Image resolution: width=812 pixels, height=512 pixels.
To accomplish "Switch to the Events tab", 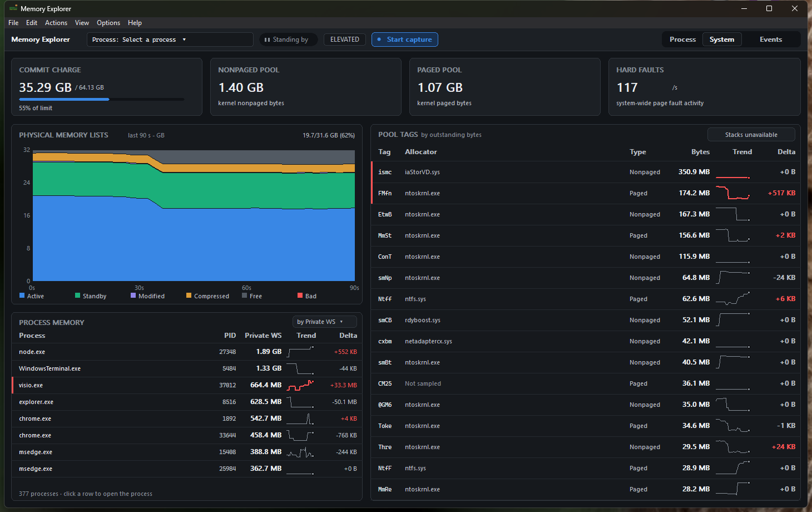I will 771,40.
